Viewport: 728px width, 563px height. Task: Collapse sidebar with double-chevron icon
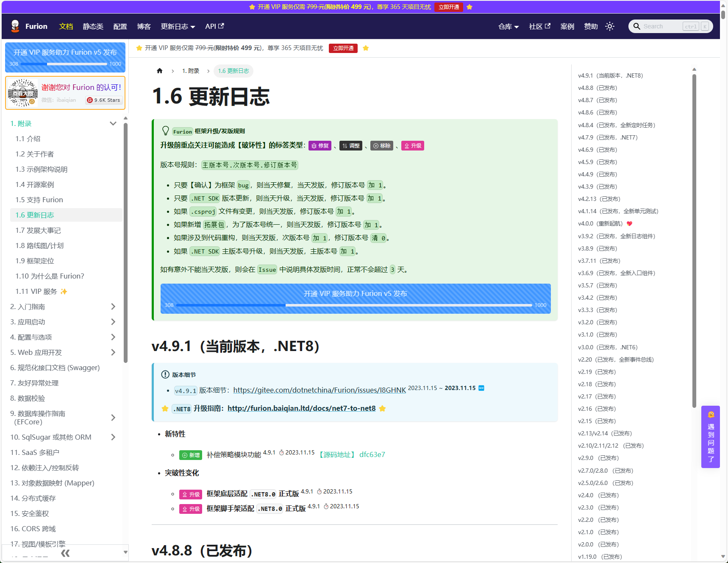[x=65, y=553]
